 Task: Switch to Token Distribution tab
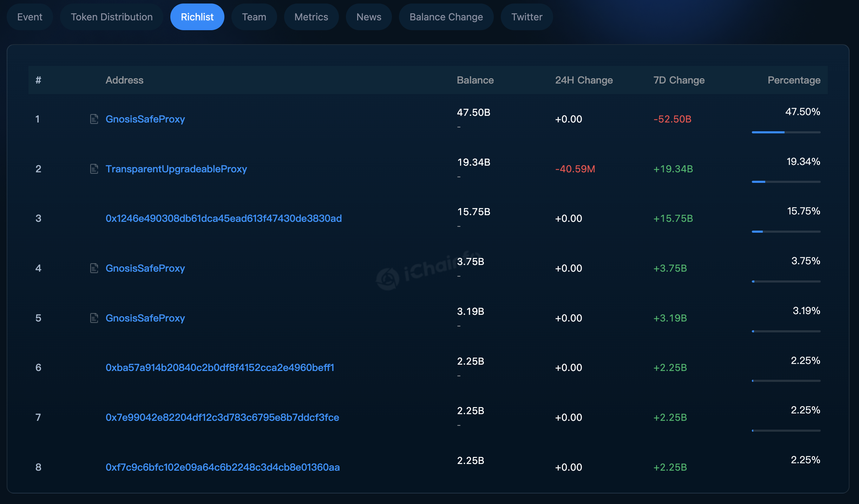(112, 17)
